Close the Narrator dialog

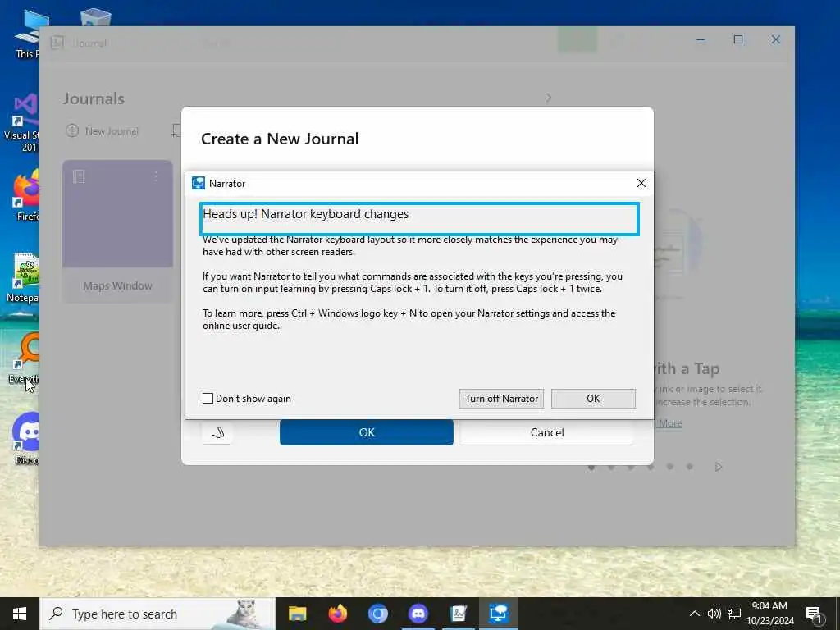coord(641,183)
